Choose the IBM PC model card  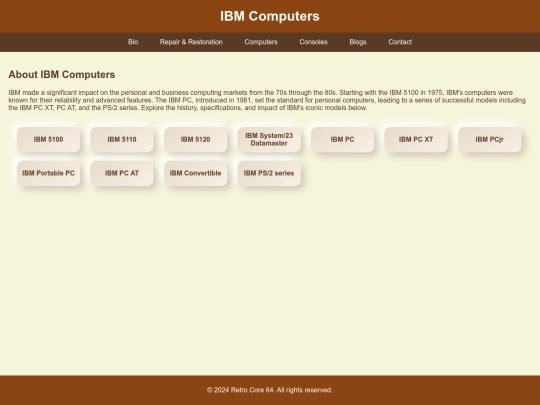342,139
